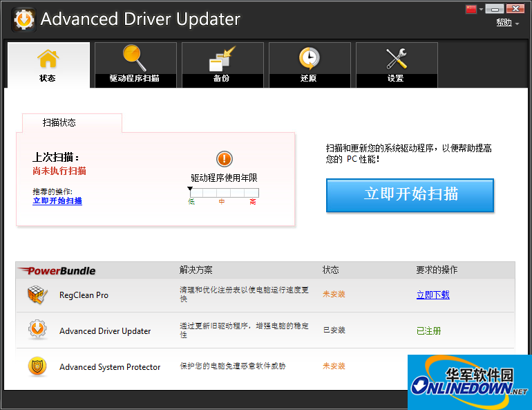This screenshot has width=532, height=410.
Task: Select the 扫描状态 panel tab
Action: click(x=72, y=122)
